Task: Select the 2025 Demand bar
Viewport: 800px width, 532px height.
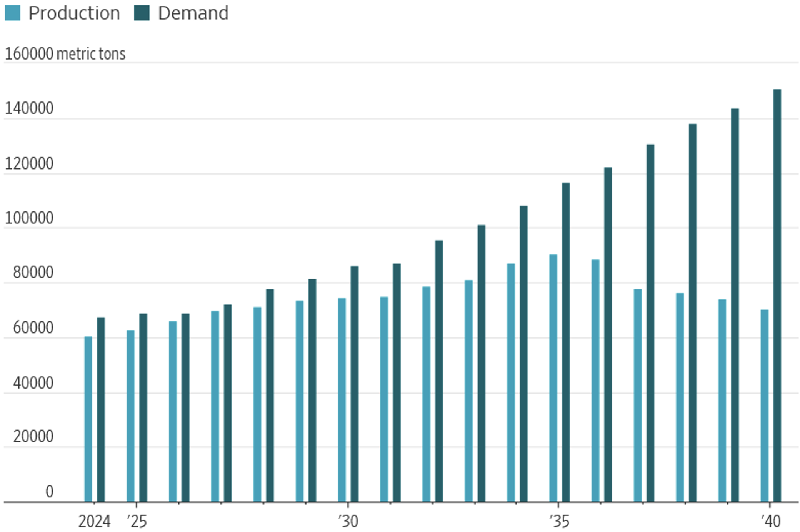Action: (143, 407)
